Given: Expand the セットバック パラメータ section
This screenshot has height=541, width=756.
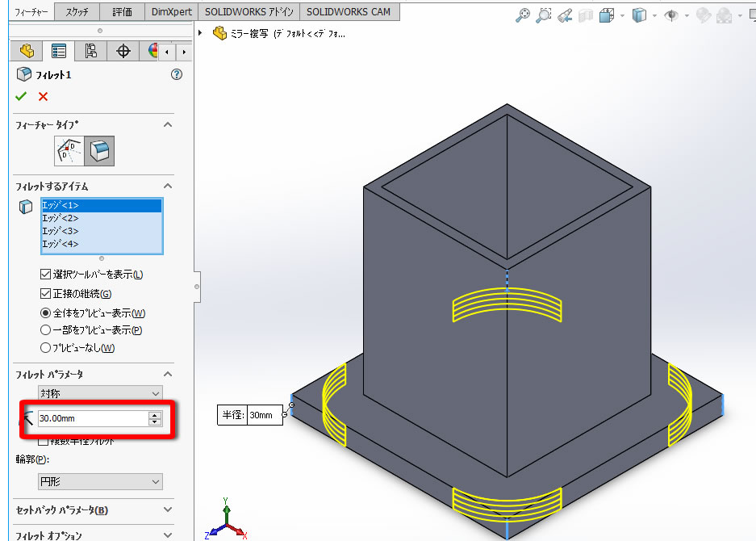Looking at the screenshot, I should (x=168, y=510).
